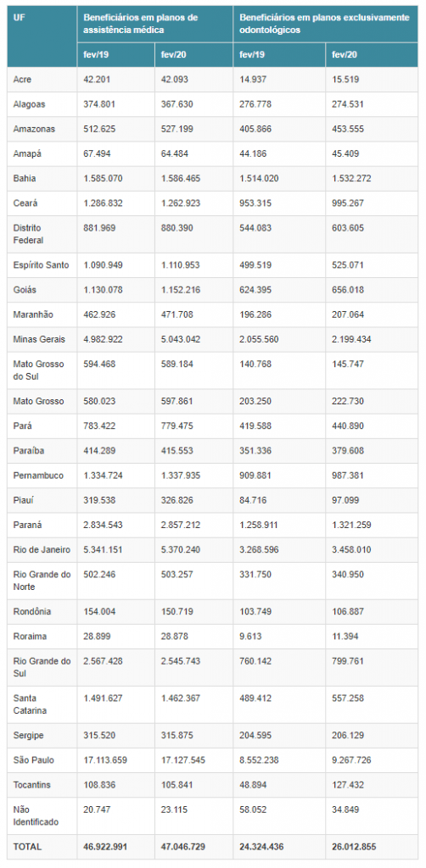This screenshot has height=868, width=426.
Task: Select the assistência médica header cell
Action: [155, 24]
